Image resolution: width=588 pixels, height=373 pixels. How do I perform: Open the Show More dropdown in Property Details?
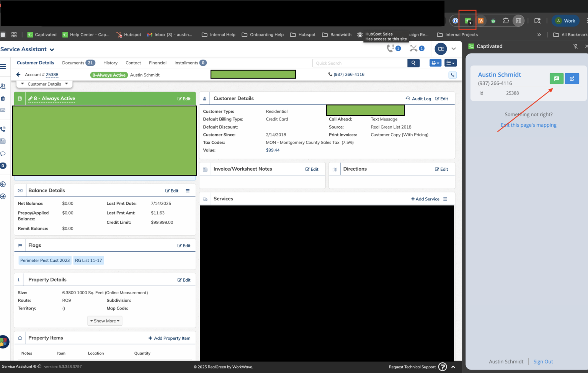(x=105, y=321)
